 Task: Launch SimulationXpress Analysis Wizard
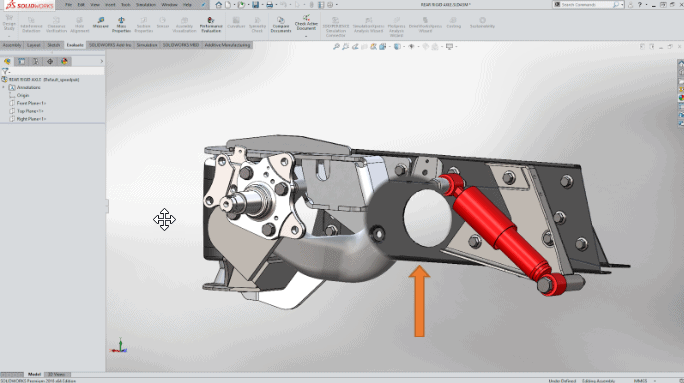pyautogui.click(x=369, y=25)
